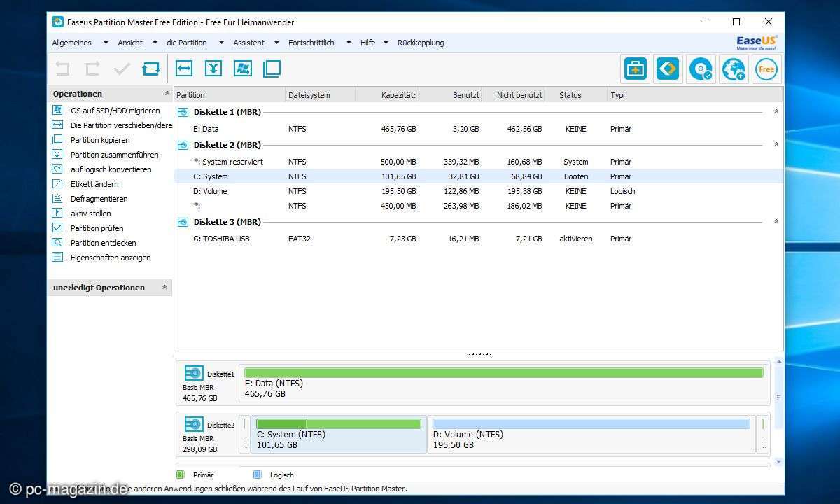Click the Nicht benutzt column header

[513, 95]
